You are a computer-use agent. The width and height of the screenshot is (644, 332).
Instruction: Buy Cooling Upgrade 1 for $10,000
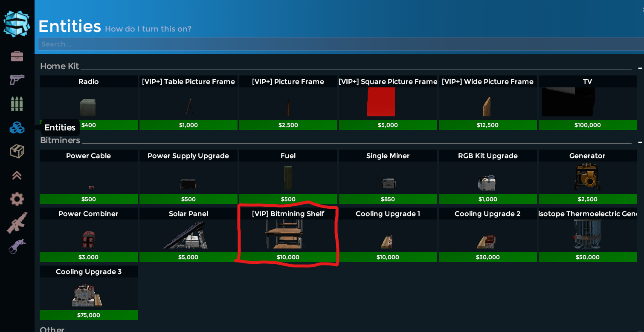[x=388, y=257]
